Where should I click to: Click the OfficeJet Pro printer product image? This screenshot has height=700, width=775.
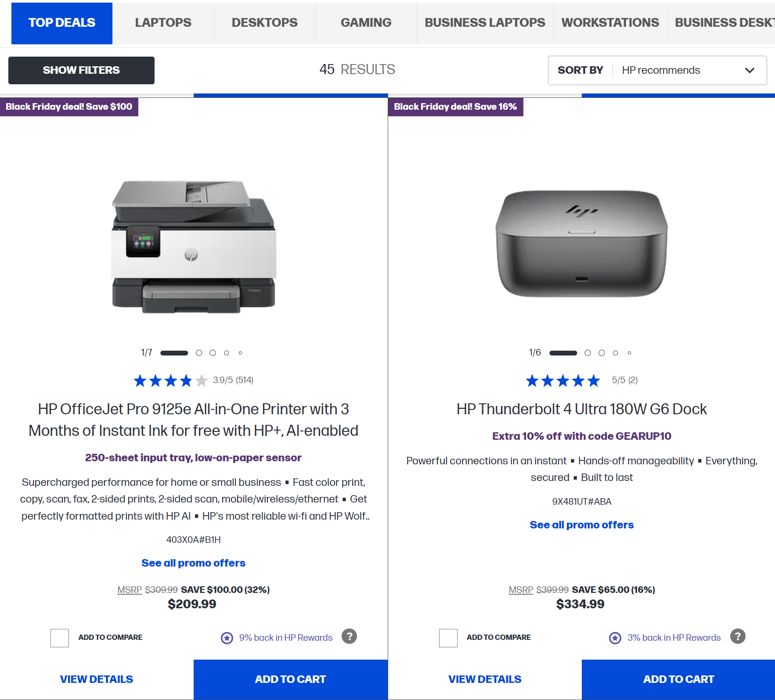(194, 247)
